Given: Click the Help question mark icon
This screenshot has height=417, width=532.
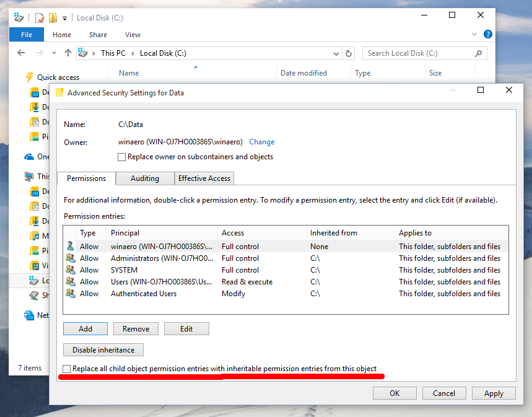Looking at the screenshot, I should tap(487, 34).
